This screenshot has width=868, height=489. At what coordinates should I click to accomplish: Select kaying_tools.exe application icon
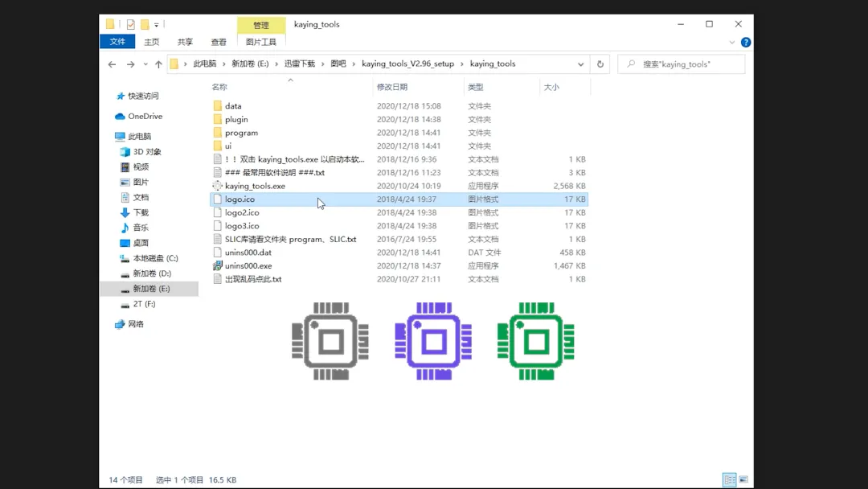218,186
